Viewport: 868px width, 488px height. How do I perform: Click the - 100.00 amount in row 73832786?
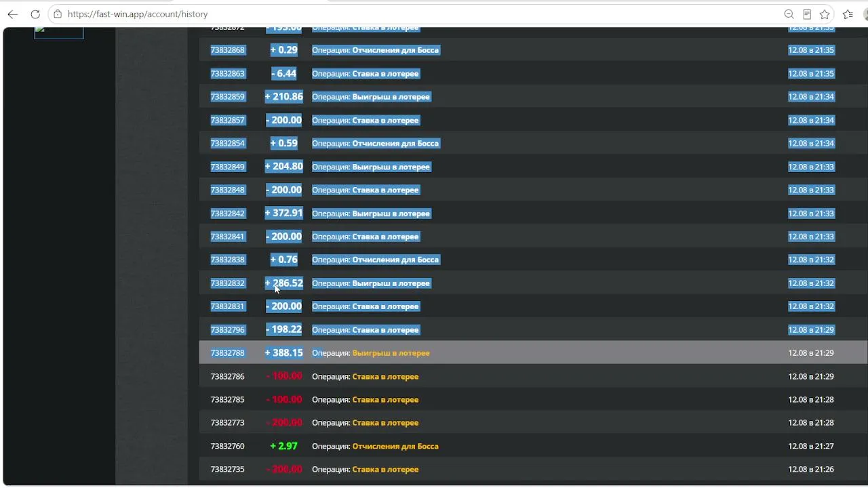[x=284, y=377]
